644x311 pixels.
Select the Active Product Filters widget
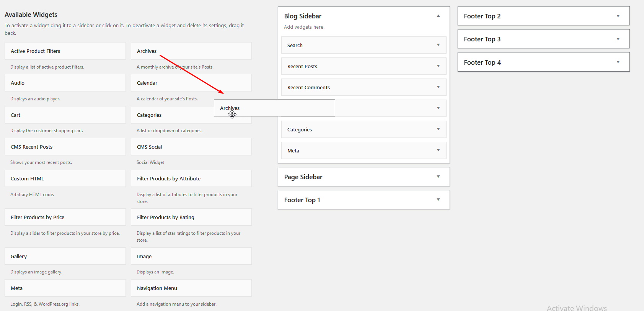(x=65, y=51)
